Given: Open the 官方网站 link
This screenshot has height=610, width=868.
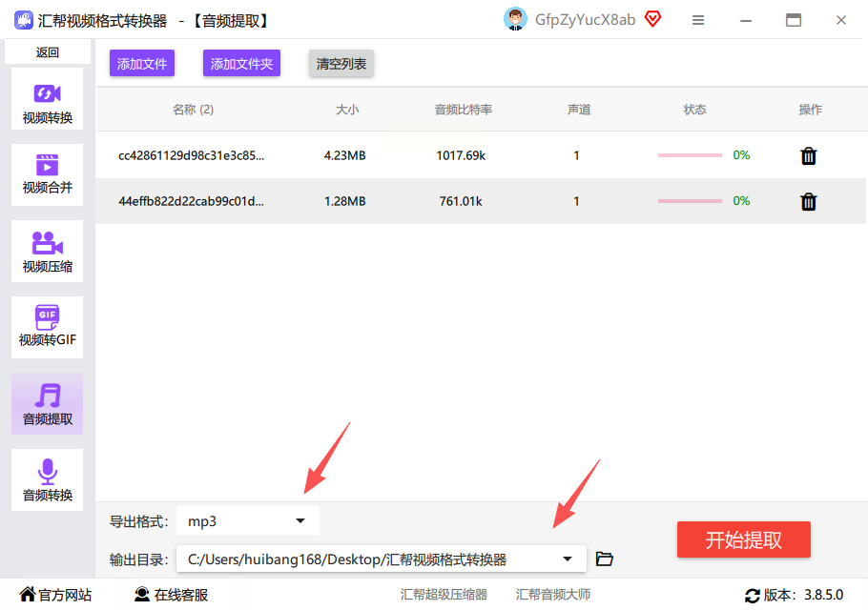Looking at the screenshot, I should tap(56, 595).
